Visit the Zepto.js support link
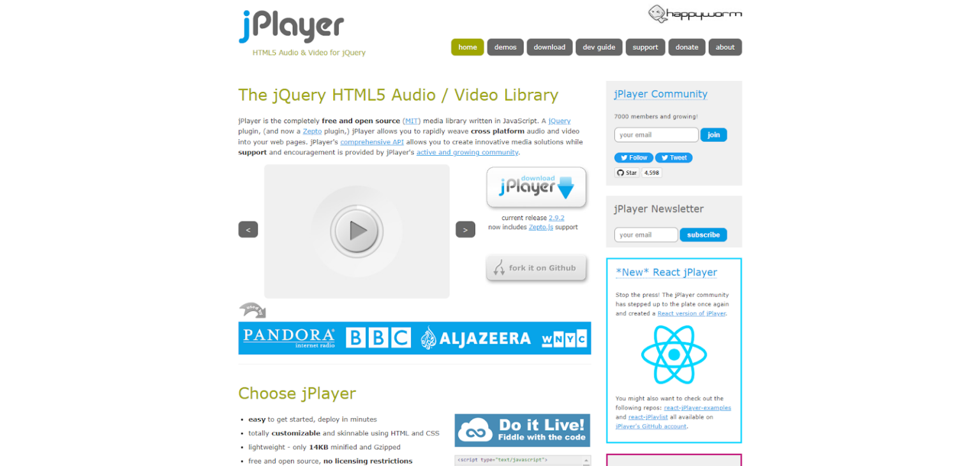The height and width of the screenshot is (466, 980). pyautogui.click(x=540, y=227)
